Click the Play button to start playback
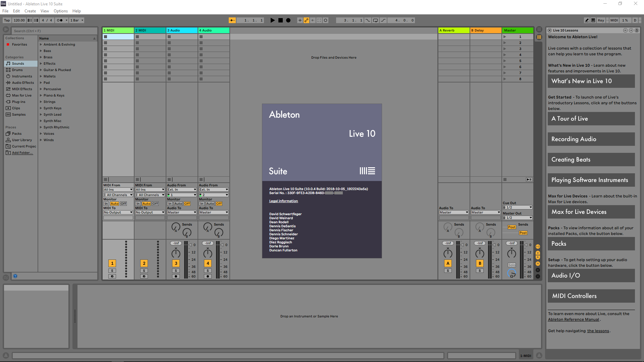Viewport: 644px width, 362px height. [272, 20]
